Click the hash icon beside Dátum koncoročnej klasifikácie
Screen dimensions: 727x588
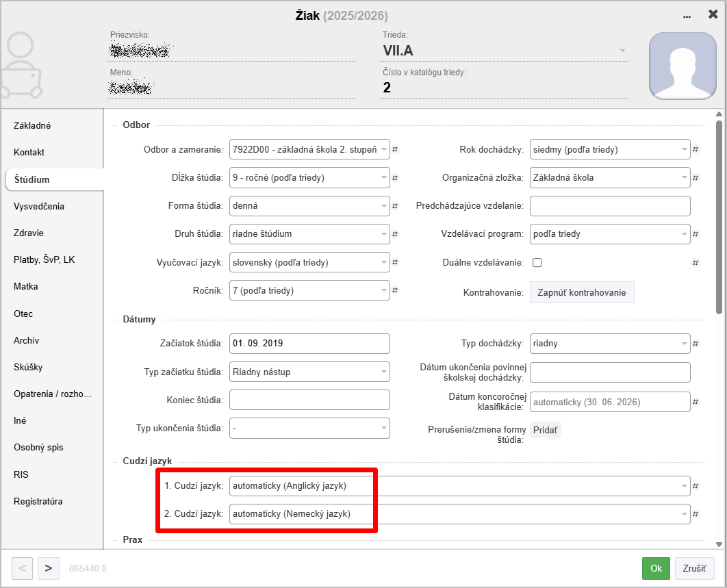click(x=696, y=402)
